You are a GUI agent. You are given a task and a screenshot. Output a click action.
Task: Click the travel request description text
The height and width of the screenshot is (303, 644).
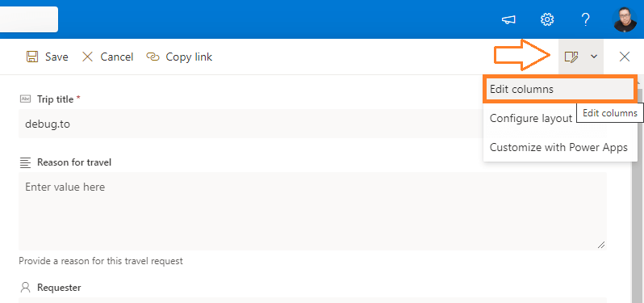(101, 261)
